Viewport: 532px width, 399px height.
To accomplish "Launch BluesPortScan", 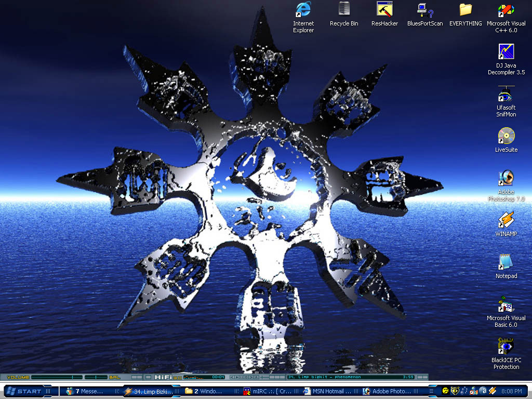I will pyautogui.click(x=424, y=13).
